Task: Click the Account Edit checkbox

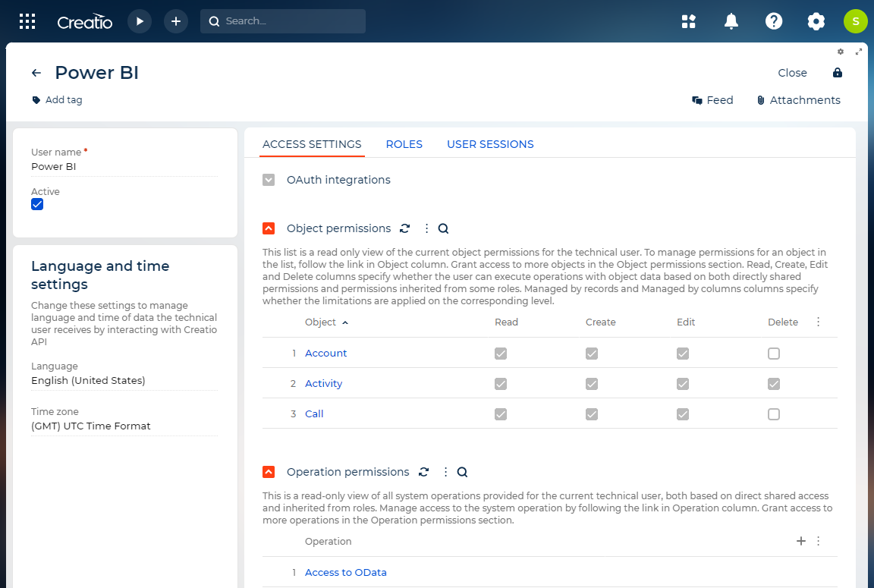Action: pyautogui.click(x=683, y=354)
